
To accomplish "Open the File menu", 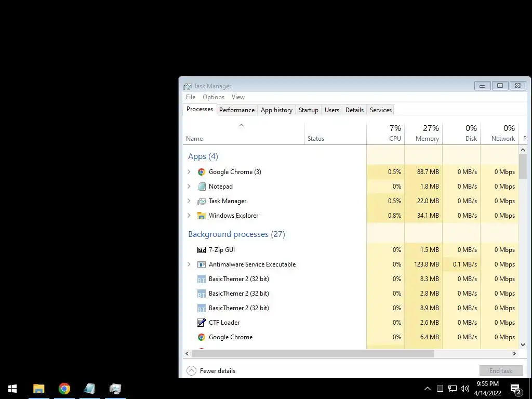I will click(x=191, y=97).
